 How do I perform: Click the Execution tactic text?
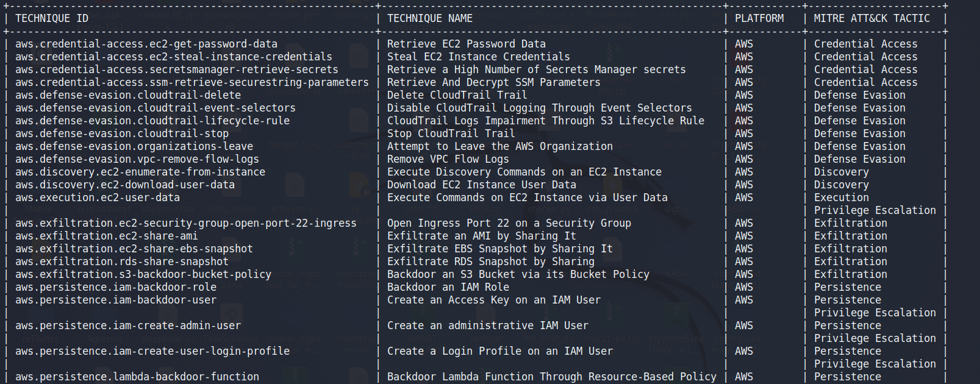[842, 197]
